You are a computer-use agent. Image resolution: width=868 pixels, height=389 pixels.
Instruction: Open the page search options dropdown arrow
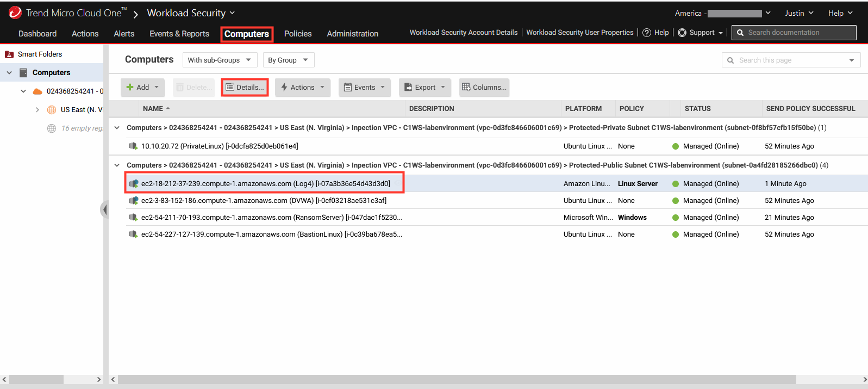[x=852, y=60]
